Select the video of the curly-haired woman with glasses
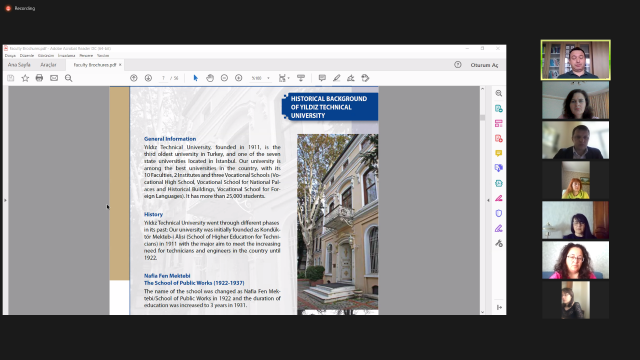Screen dimensions: 640x360 [x=576, y=260]
